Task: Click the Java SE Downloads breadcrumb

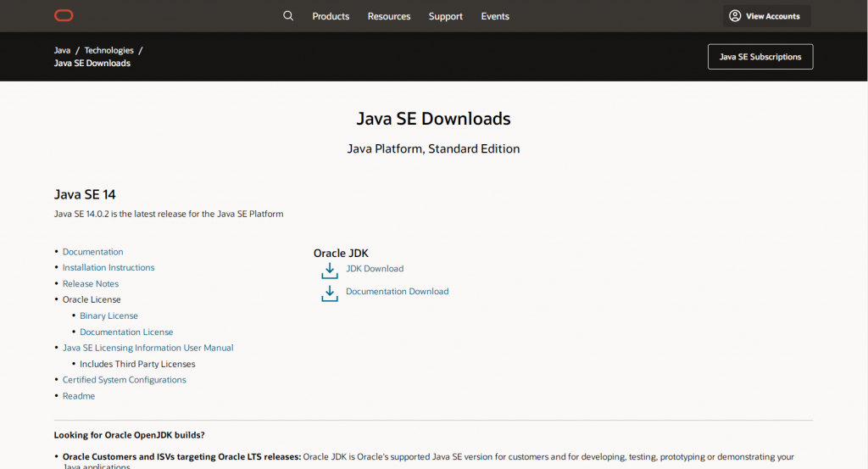Action: [x=92, y=63]
